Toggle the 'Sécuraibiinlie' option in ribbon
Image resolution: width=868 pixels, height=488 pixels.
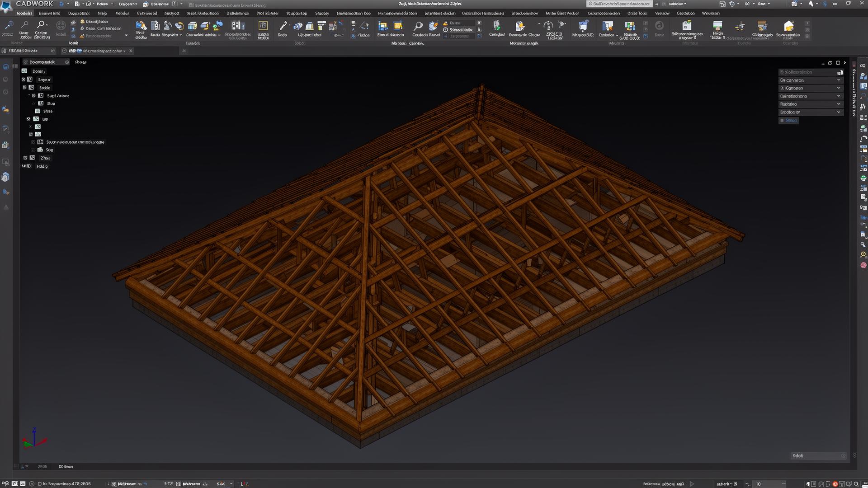click(x=458, y=30)
